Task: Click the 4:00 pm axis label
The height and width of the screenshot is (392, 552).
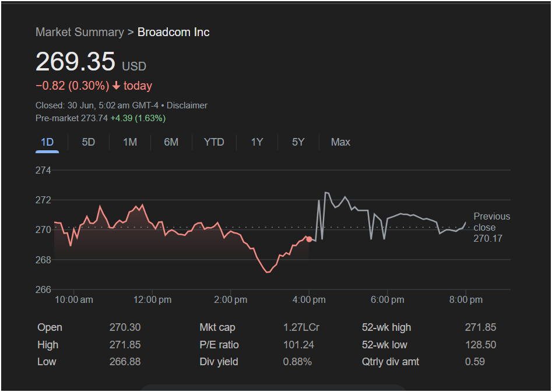Action: (x=309, y=300)
